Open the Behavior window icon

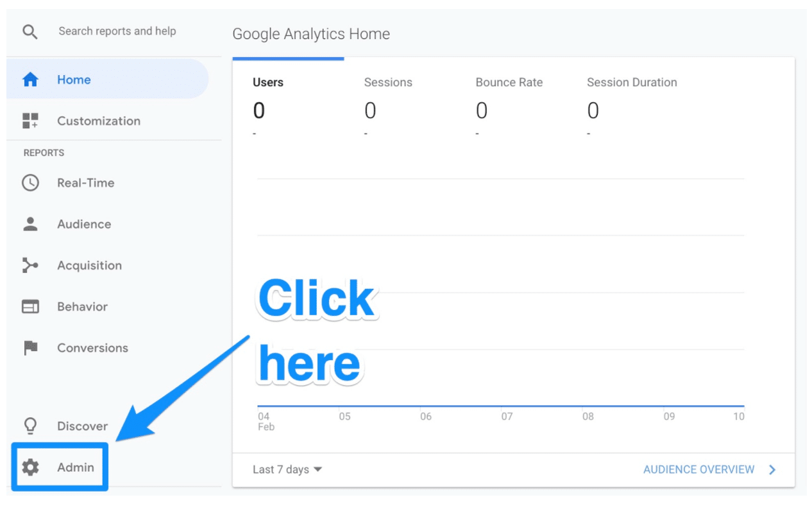[x=30, y=307]
